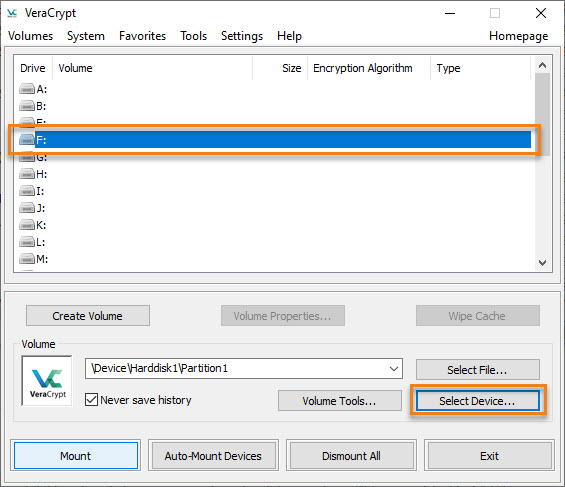565x487 pixels.
Task: Open the Homepage link
Action: pyautogui.click(x=519, y=36)
